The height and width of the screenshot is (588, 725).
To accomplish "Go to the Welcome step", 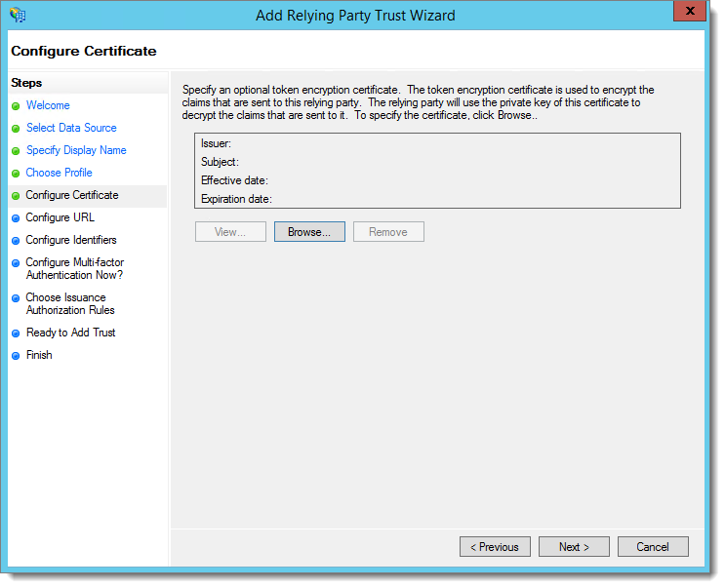I will click(x=48, y=105).
